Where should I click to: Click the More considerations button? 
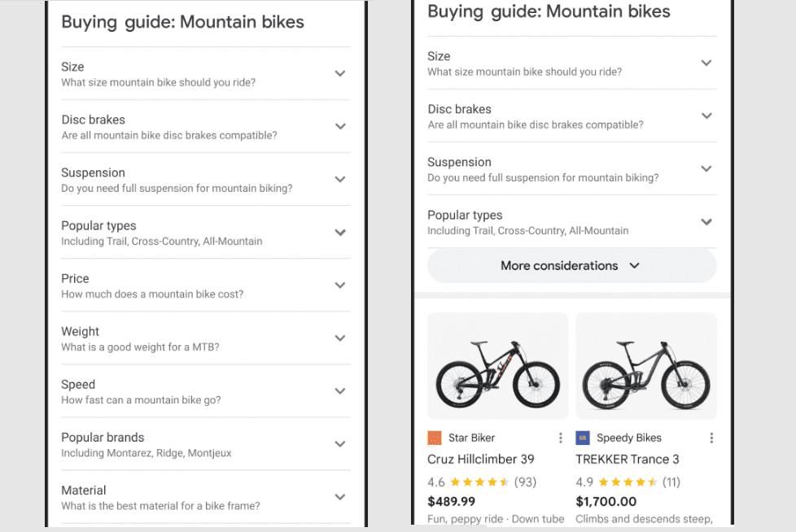(x=571, y=265)
